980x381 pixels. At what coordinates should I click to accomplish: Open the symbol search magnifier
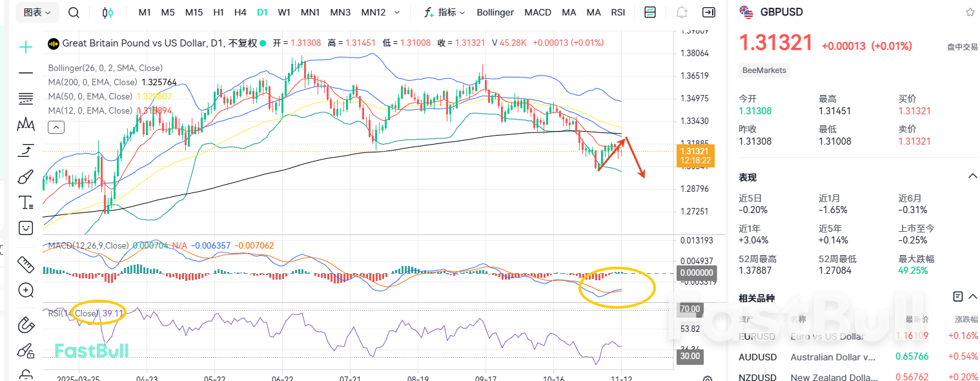(x=74, y=12)
